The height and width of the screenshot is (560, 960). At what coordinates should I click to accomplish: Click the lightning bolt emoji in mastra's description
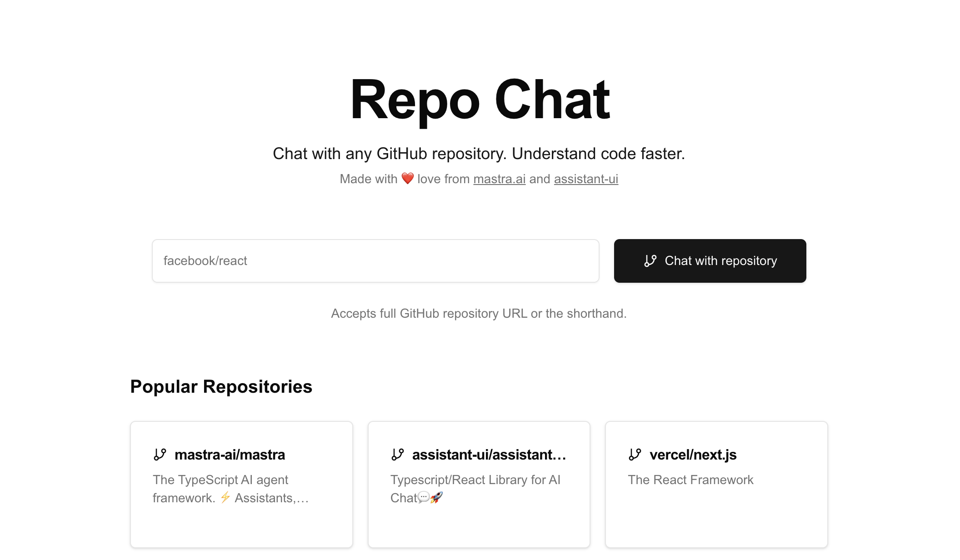coord(225,498)
